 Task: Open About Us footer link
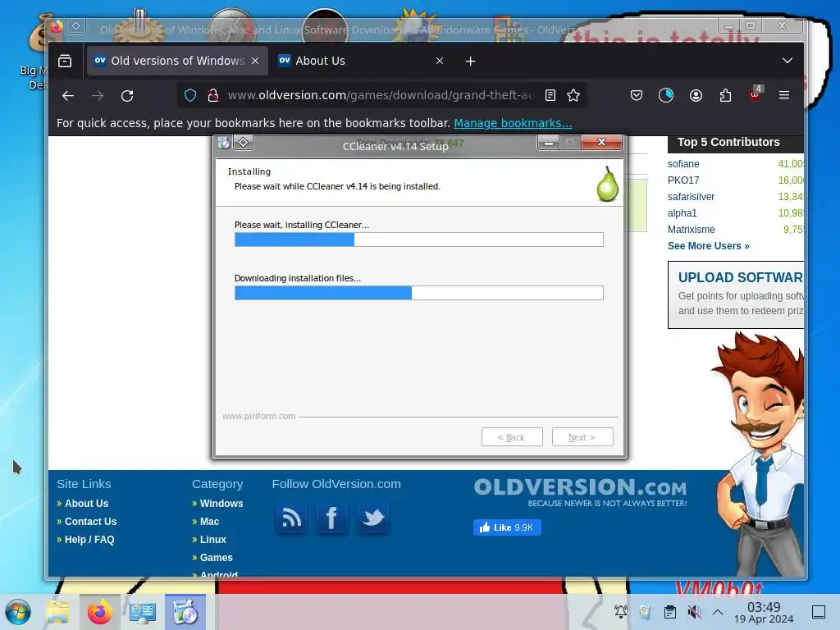[86, 504]
